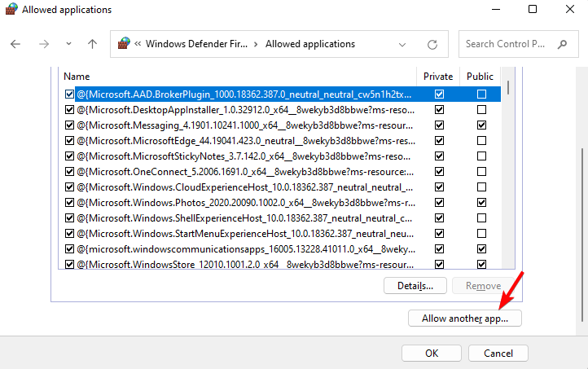Toggle Private for Microsoft.AAD.BrokerPlugin
Image resolution: width=588 pixels, height=369 pixels.
tap(439, 94)
